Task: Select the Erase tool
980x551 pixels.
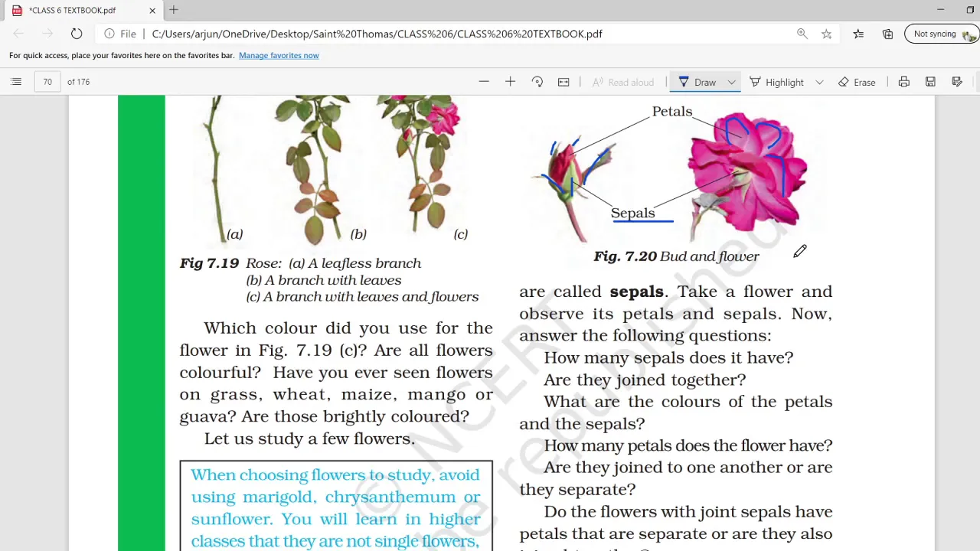Action: 857,82
